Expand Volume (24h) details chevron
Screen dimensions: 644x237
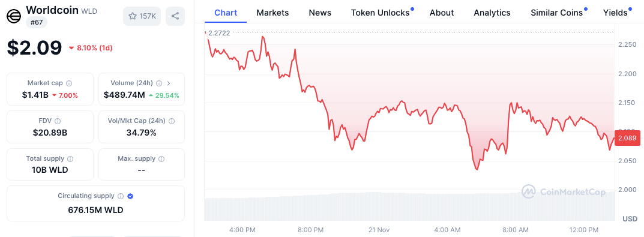(169, 83)
